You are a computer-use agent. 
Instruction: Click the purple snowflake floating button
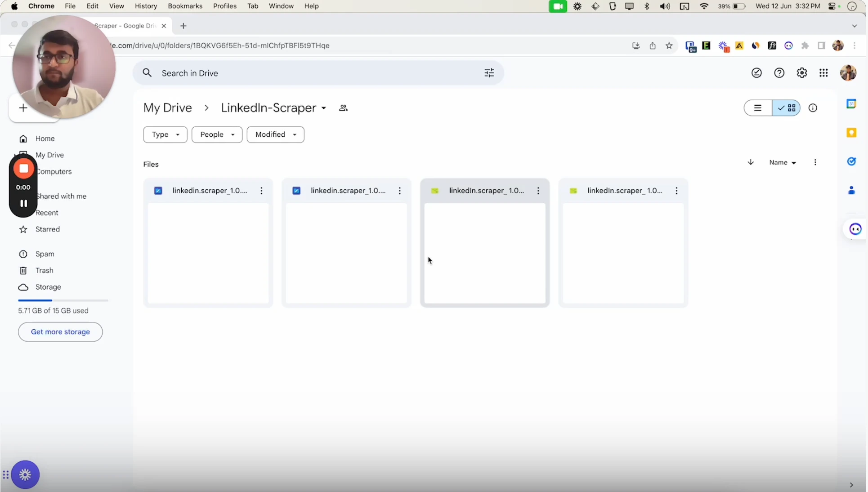[x=25, y=474]
